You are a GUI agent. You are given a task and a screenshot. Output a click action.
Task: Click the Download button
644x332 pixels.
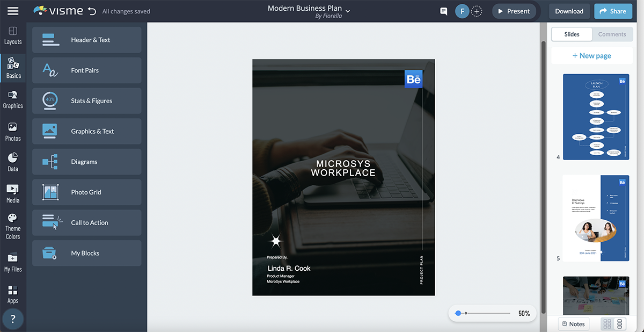pos(569,11)
